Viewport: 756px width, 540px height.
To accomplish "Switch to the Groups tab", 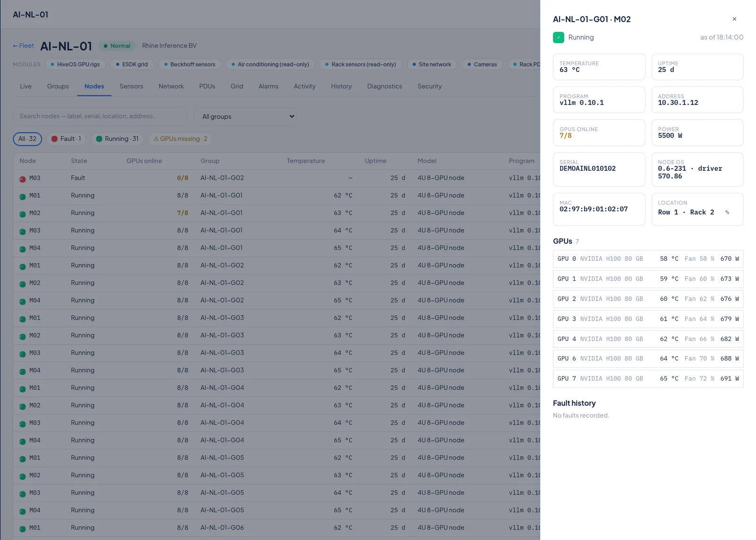I will pyautogui.click(x=58, y=87).
